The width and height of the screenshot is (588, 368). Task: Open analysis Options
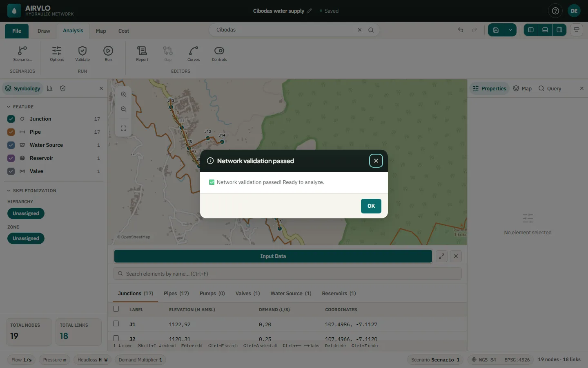57,54
